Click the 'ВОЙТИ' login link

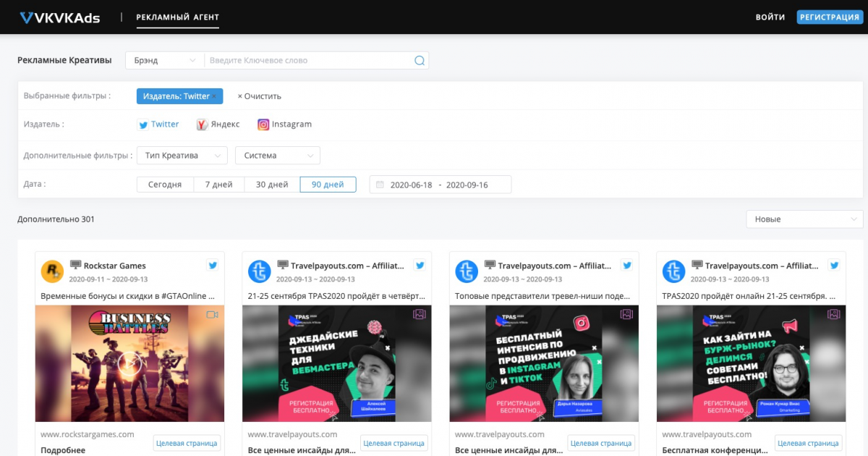pyautogui.click(x=770, y=17)
